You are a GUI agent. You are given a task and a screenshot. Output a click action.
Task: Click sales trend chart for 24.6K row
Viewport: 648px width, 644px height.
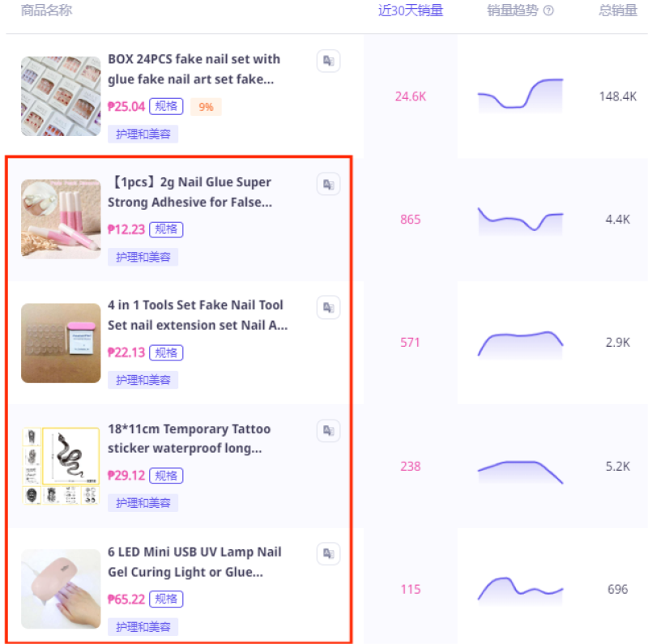pyautogui.click(x=520, y=96)
